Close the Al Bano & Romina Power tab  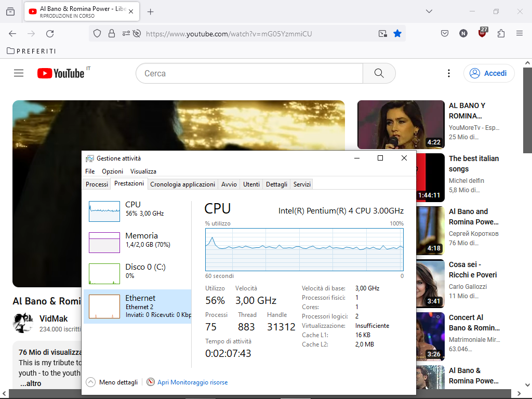[131, 11]
